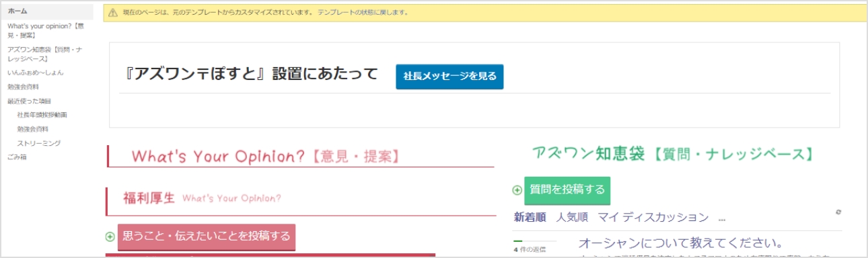Screen dimensions: 868x258
Task: Click 思うこと・伝えたいことを投稿する button
Action: point(207,236)
